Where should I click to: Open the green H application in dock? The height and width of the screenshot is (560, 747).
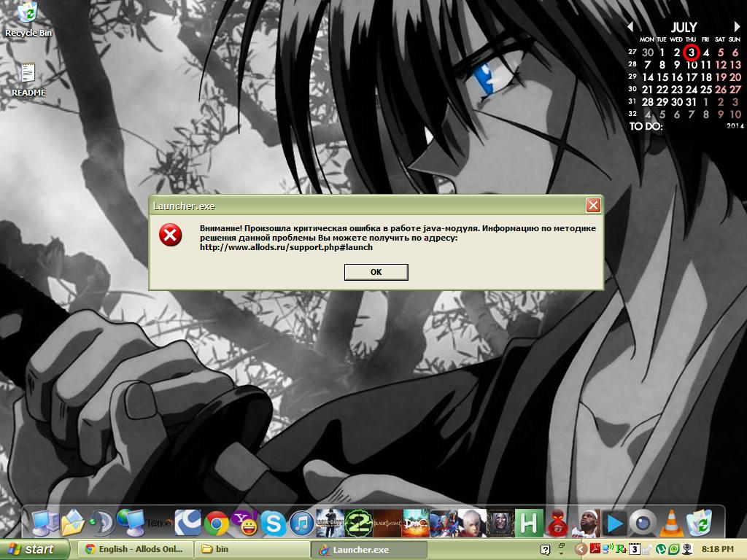tap(530, 523)
